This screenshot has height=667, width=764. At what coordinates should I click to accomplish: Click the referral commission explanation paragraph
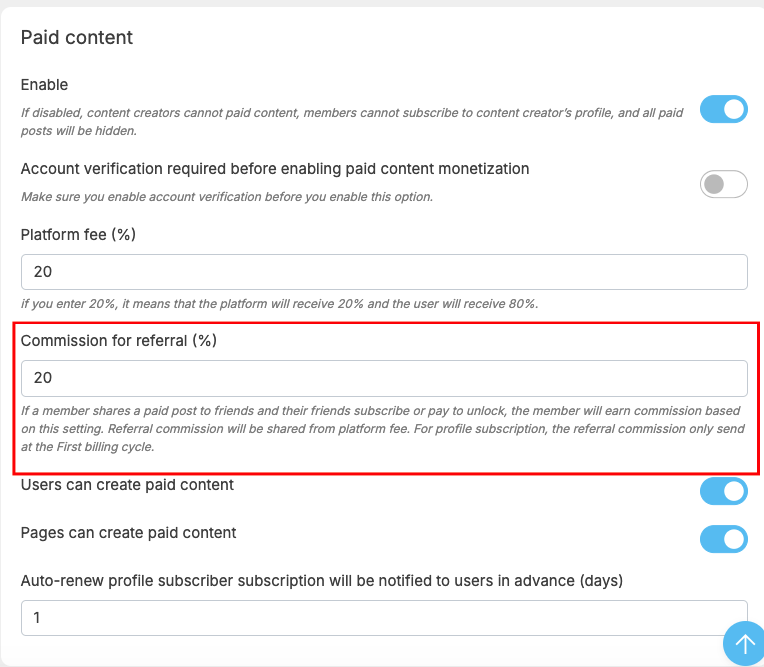tap(383, 429)
